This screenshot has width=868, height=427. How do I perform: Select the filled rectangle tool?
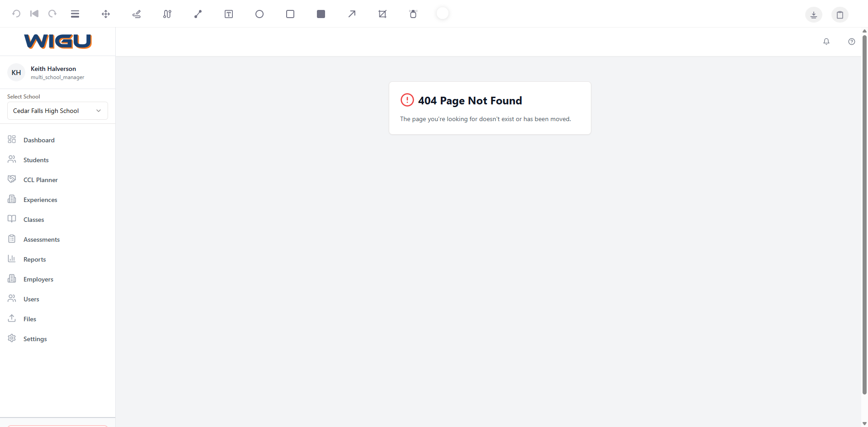point(321,14)
